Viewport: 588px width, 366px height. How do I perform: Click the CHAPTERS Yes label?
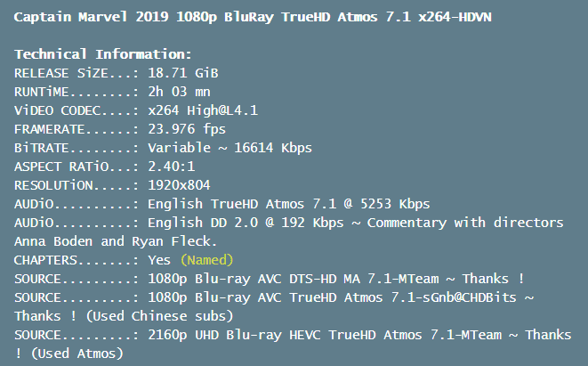click(93, 260)
